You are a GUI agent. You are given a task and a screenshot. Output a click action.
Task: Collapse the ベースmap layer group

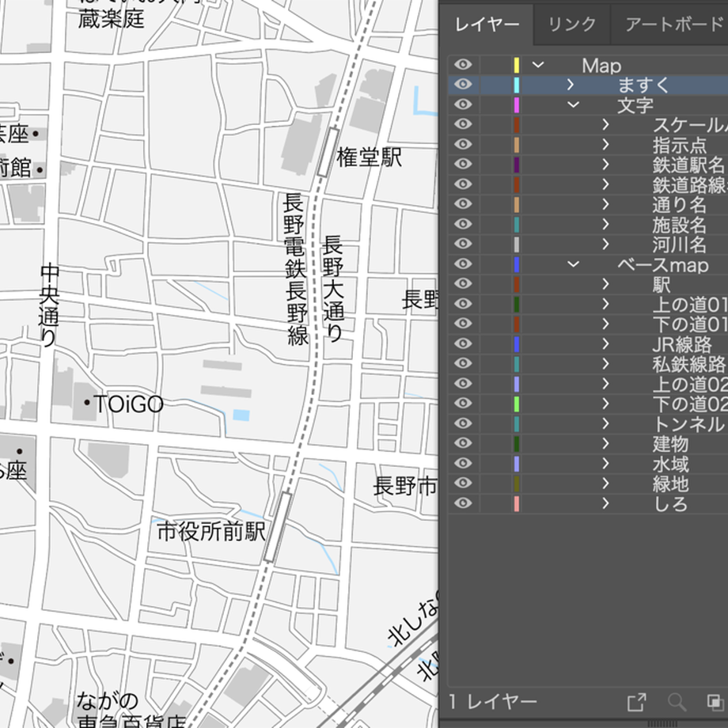574,264
